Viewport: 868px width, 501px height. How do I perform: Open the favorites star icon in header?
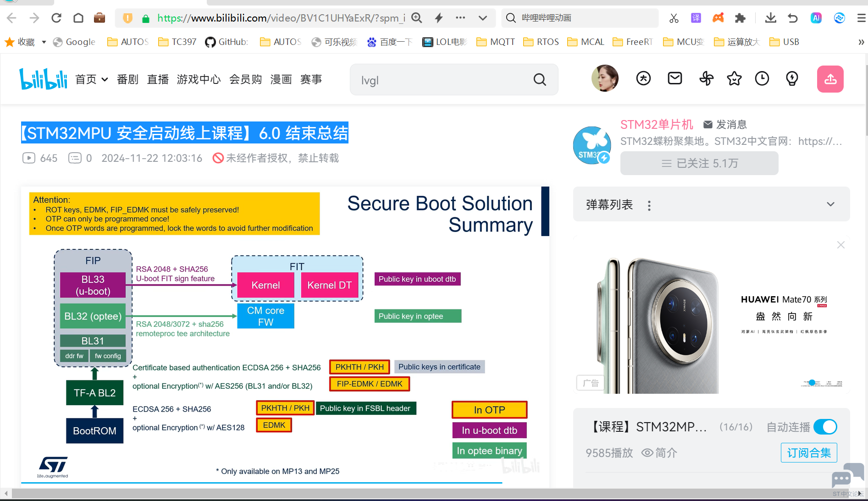pos(734,78)
